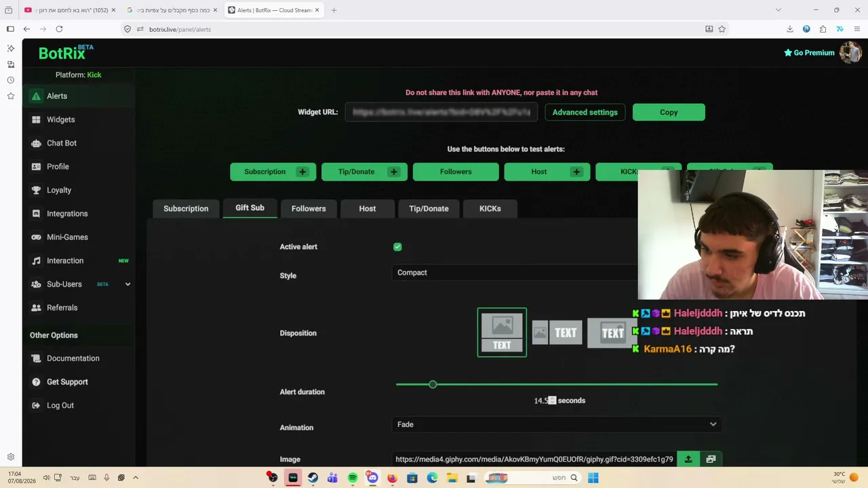The width and height of the screenshot is (868, 488).
Task: Expand the Sub-Users submenu chevron
Action: (127, 284)
